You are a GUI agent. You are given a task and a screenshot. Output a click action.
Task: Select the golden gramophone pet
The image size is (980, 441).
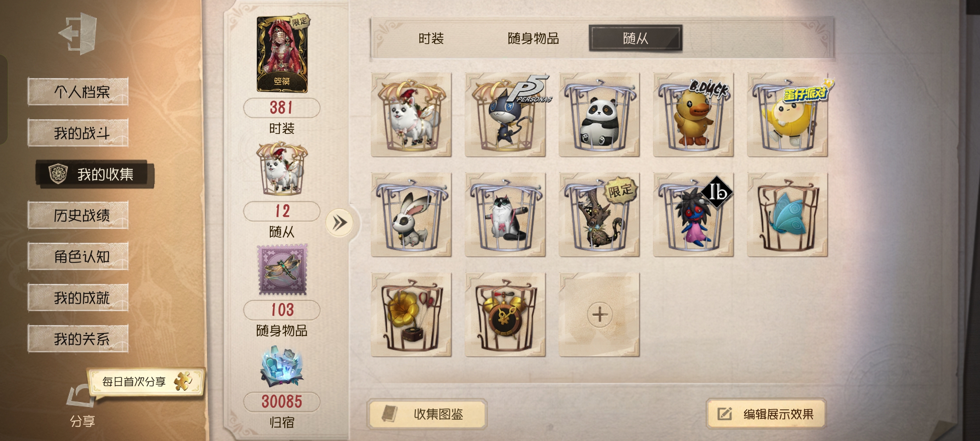point(411,315)
